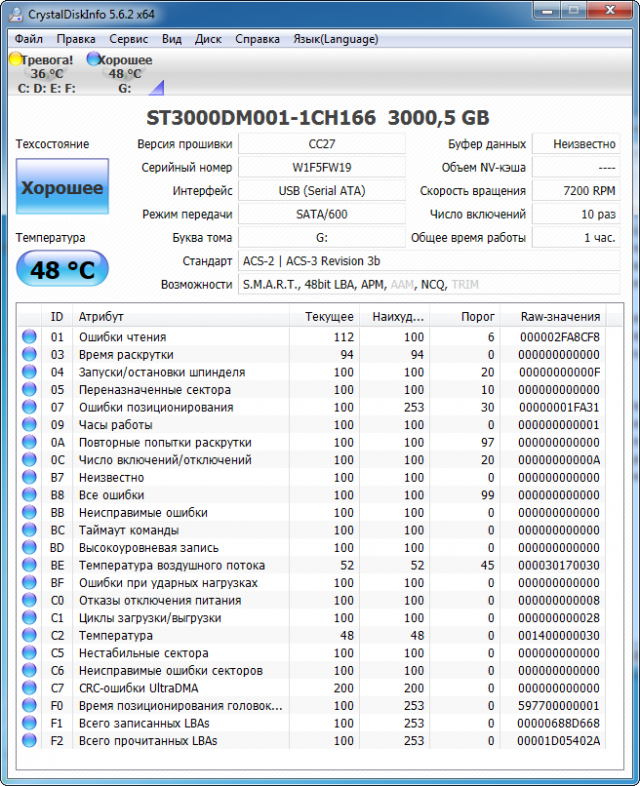The height and width of the screenshot is (786, 640).
Task: Click the interface field USB (Serial ATA)
Action: point(322,191)
